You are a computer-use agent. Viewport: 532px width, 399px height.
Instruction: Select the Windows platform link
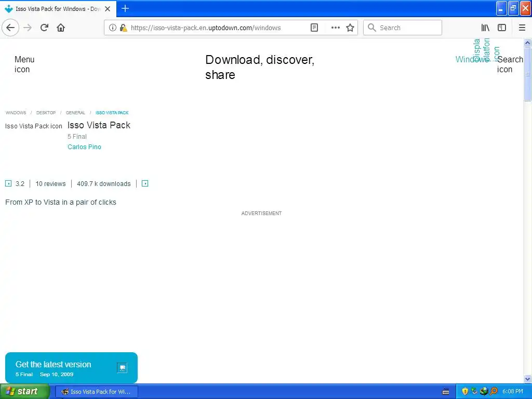tap(472, 59)
